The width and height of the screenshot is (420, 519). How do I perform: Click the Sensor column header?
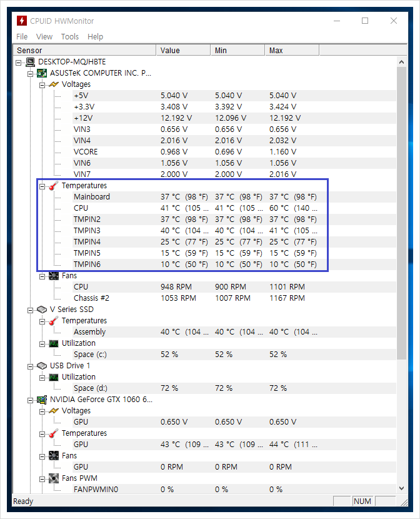(x=84, y=50)
